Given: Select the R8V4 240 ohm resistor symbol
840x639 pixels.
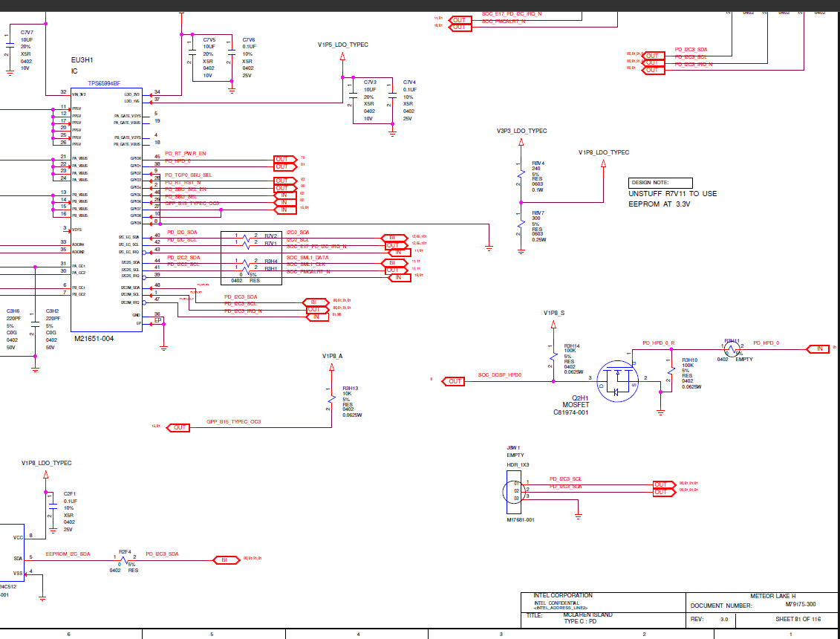Looking at the screenshot, I should coord(521,174).
